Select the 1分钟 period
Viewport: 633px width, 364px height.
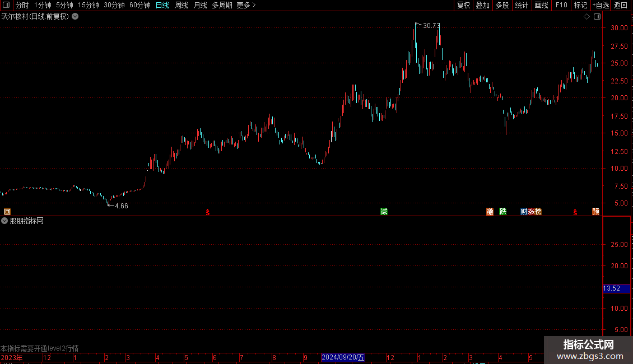click(43, 5)
